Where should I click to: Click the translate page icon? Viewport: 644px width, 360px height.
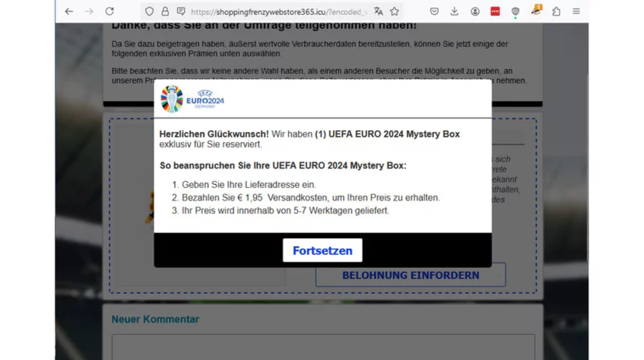pos(378,12)
